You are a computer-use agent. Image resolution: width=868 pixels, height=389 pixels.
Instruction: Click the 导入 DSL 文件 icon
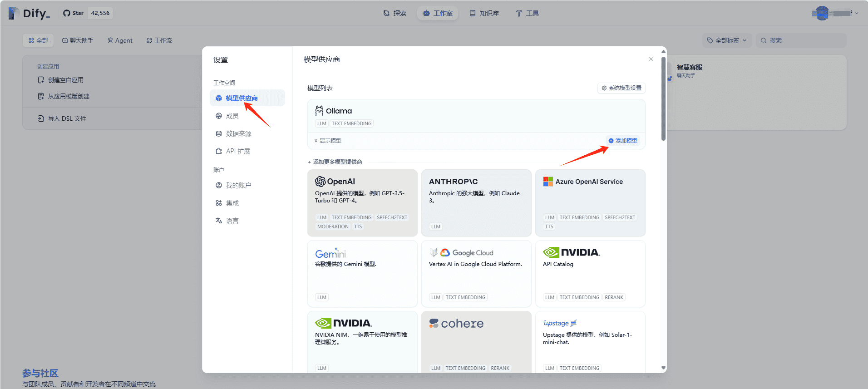[41, 118]
